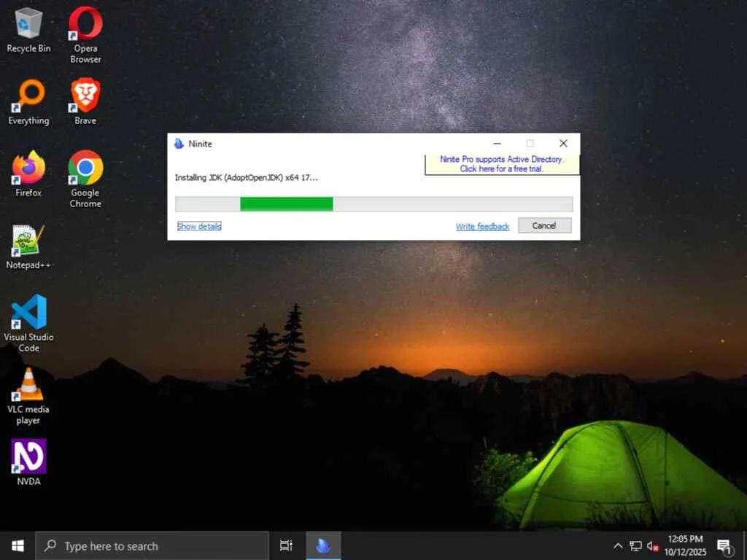Select the Firefox desktop shortcut
747x560 pixels.
(x=28, y=174)
